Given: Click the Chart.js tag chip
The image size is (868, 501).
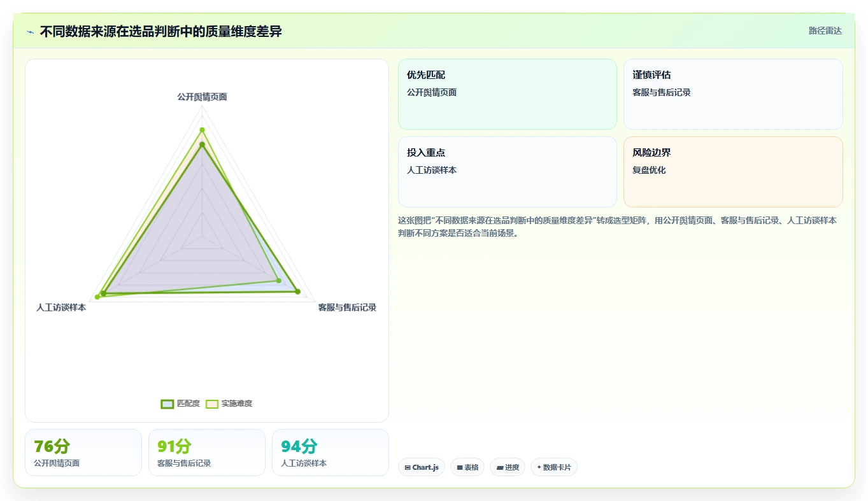Looking at the screenshot, I should [422, 467].
